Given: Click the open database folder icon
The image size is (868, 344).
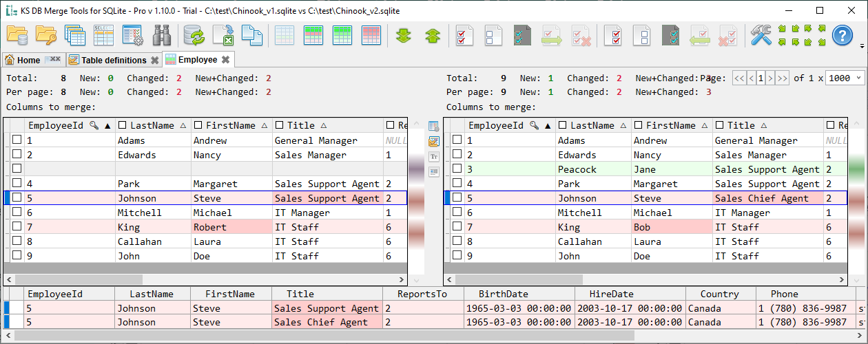Looking at the screenshot, I should (x=17, y=34).
